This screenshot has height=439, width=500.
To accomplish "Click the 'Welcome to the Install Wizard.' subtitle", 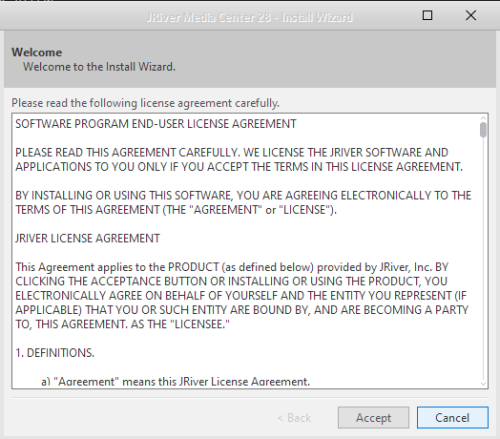I will point(99,67).
